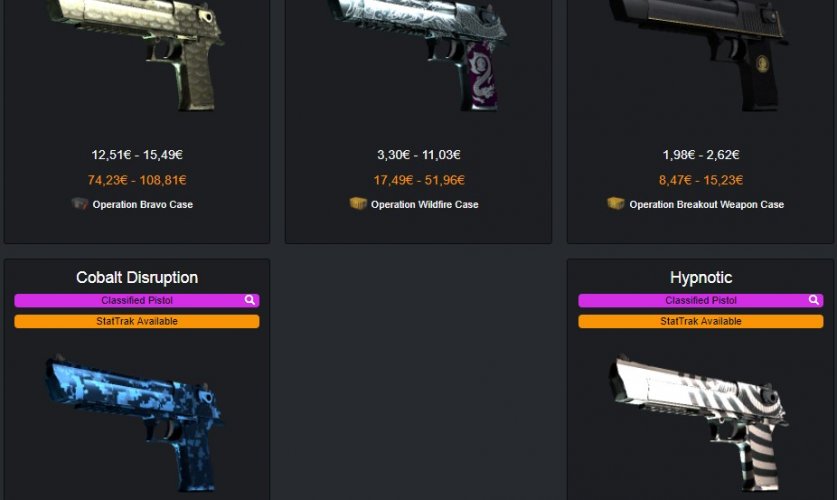Image resolution: width=837 pixels, height=500 pixels.
Task: View the zebra-striped Hypnotic pistol image
Action: click(698, 422)
